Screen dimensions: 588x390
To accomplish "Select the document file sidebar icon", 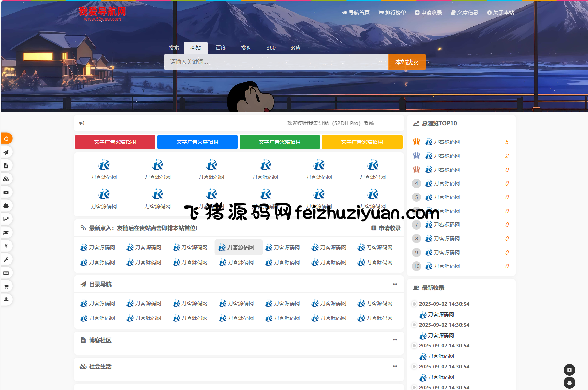I will [6, 165].
